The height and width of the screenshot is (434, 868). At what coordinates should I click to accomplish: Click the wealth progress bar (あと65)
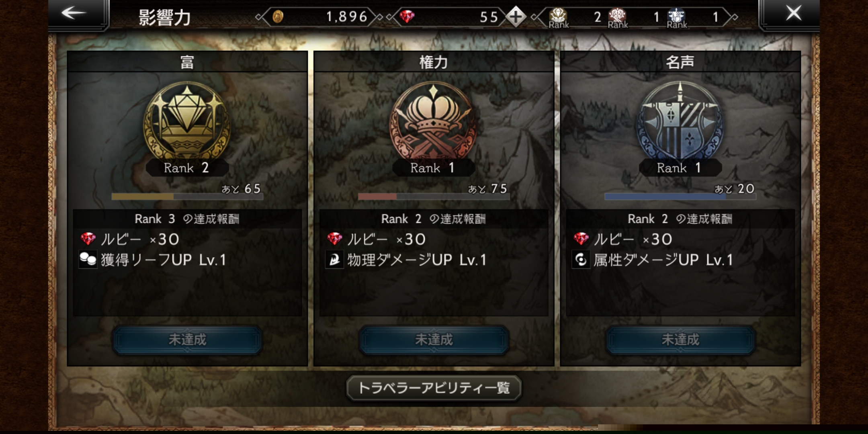pos(187,197)
